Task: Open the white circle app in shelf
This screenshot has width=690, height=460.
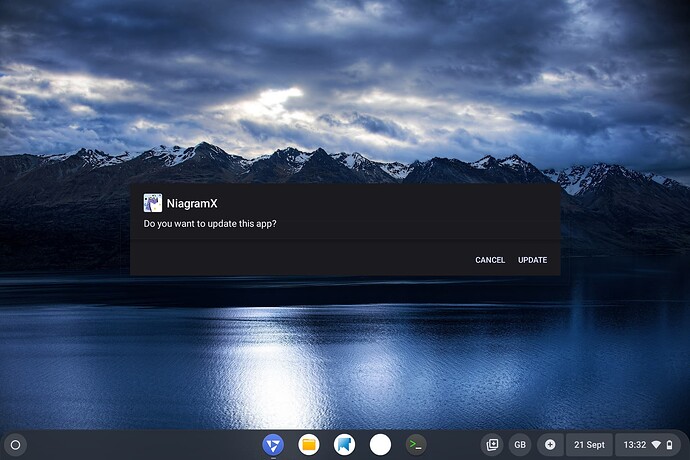Action: tap(380, 445)
